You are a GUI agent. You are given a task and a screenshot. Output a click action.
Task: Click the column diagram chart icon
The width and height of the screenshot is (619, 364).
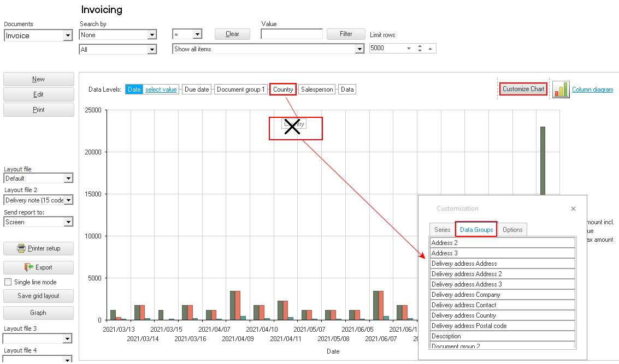(x=561, y=89)
